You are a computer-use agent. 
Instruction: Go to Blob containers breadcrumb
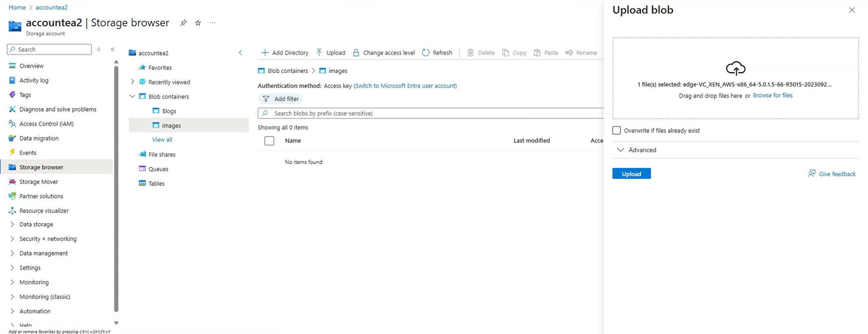(x=288, y=71)
